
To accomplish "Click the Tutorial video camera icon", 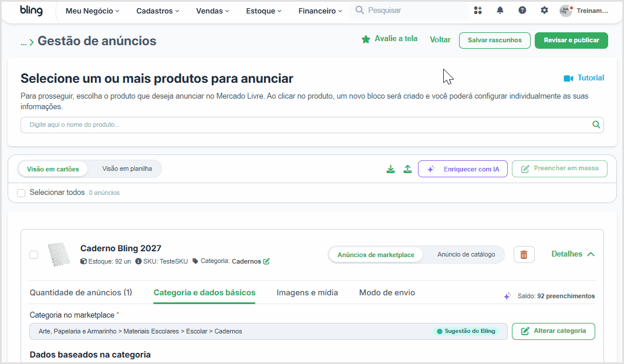I will point(568,78).
